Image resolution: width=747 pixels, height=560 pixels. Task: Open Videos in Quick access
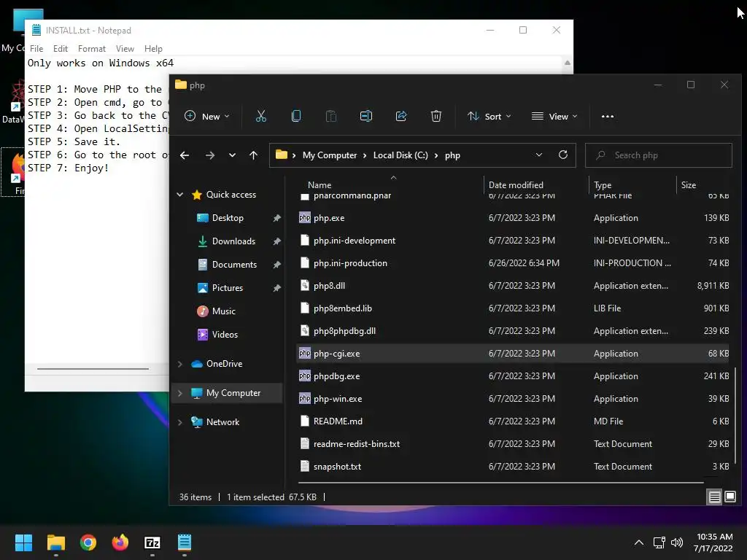[x=225, y=334]
